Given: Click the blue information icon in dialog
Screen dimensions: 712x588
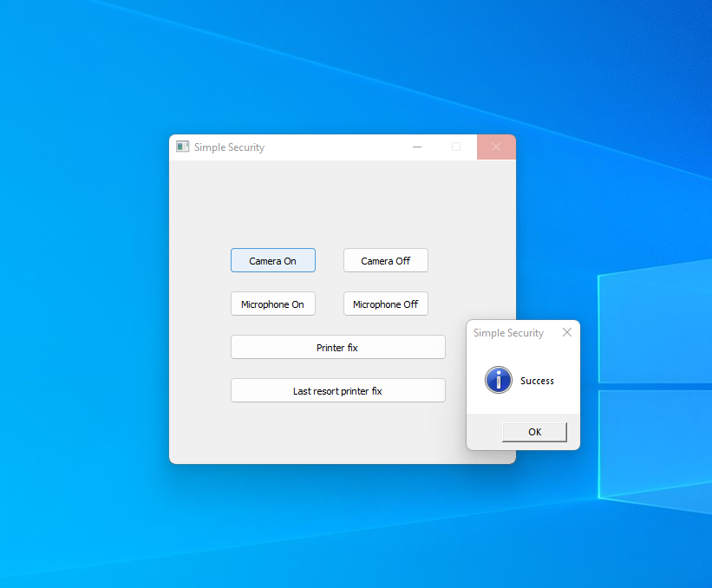Looking at the screenshot, I should coord(498,380).
